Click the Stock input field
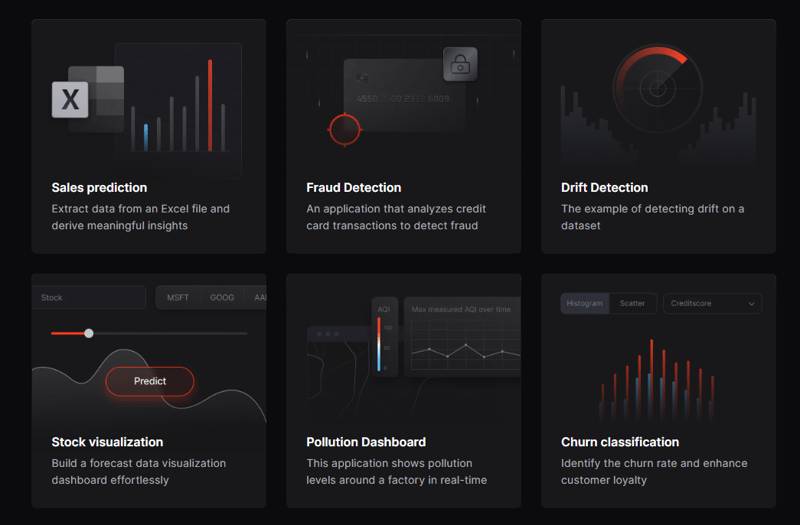 click(x=89, y=297)
